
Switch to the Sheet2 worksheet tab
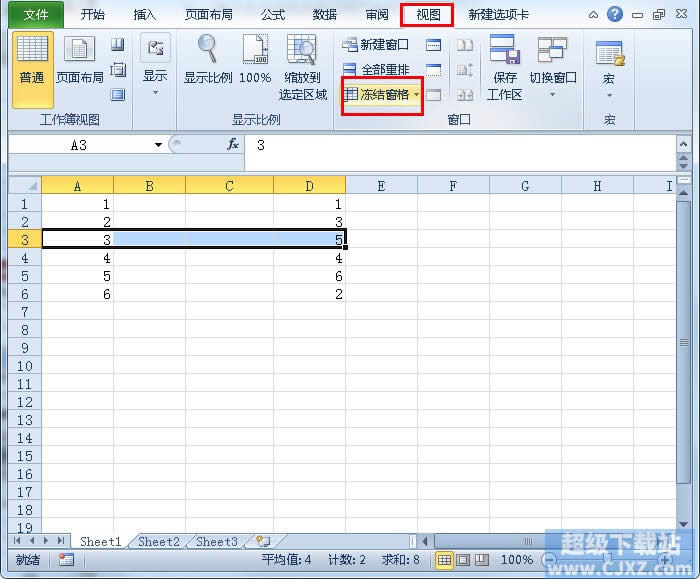(158, 542)
